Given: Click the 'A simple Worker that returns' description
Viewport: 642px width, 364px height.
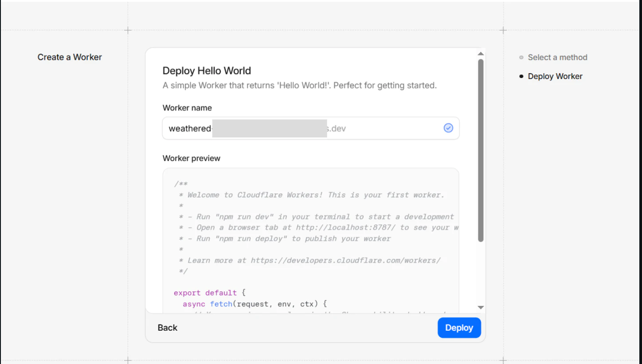Looking at the screenshot, I should [300, 86].
